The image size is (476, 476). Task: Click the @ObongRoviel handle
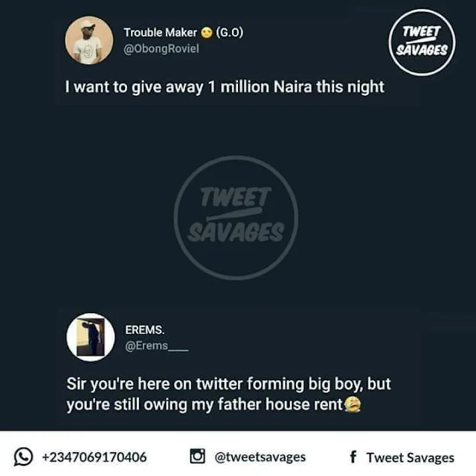(x=161, y=49)
